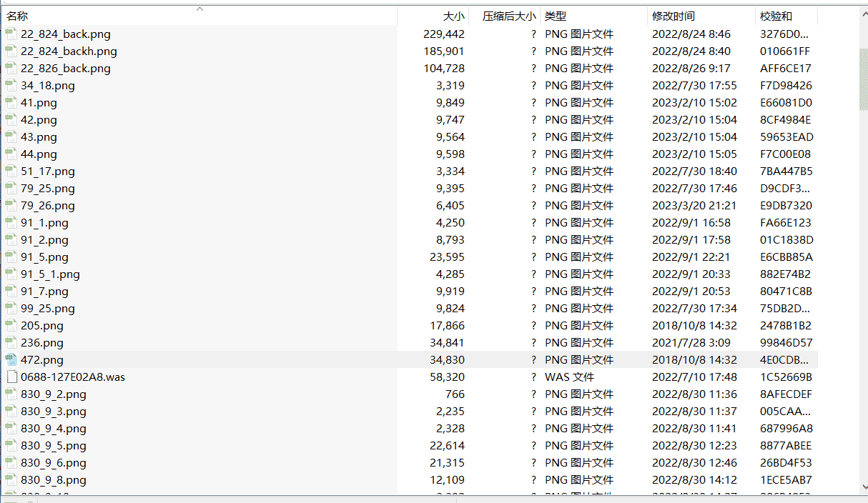
Task: Toggle sort arrow above the name column
Action: click(x=200, y=9)
